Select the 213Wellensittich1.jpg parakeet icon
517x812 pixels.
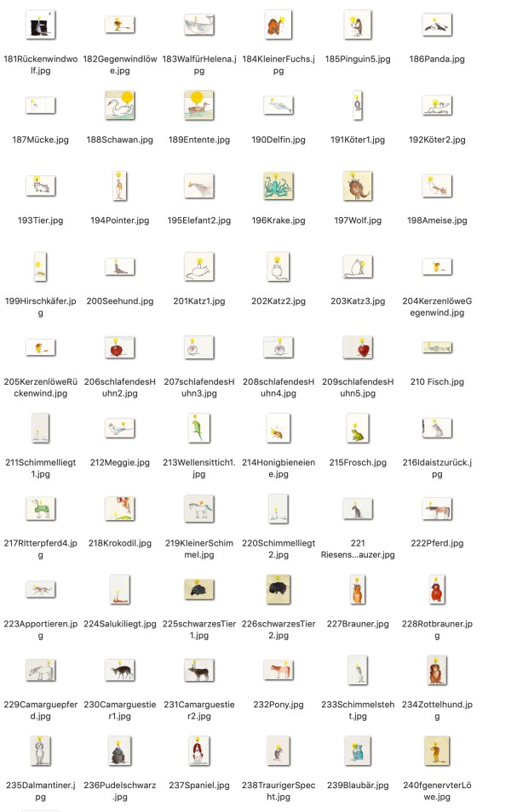[198, 427]
